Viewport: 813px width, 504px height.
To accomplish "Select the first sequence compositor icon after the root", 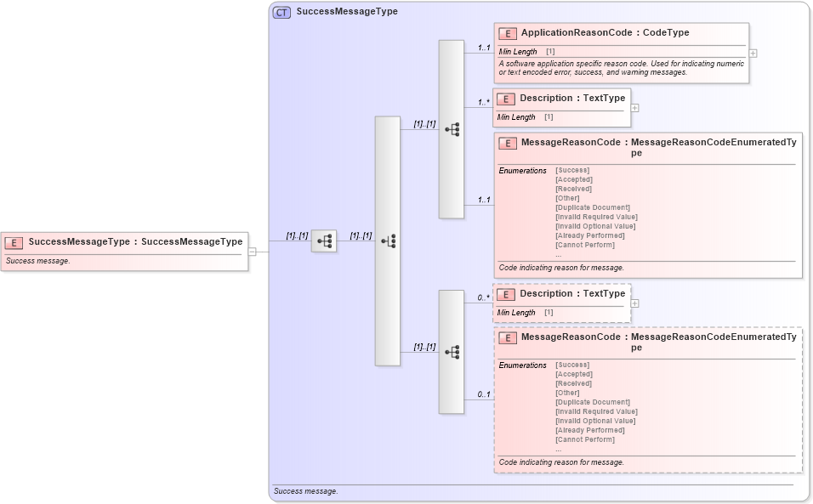I will click(x=323, y=241).
